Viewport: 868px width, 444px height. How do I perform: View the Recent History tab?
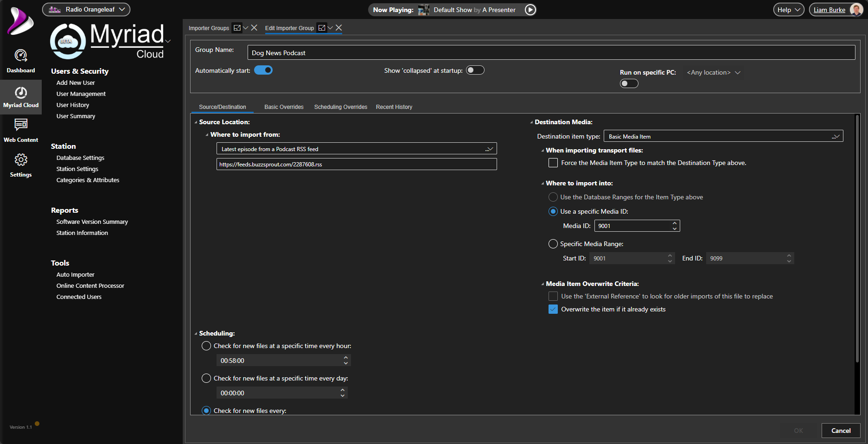pyautogui.click(x=394, y=107)
